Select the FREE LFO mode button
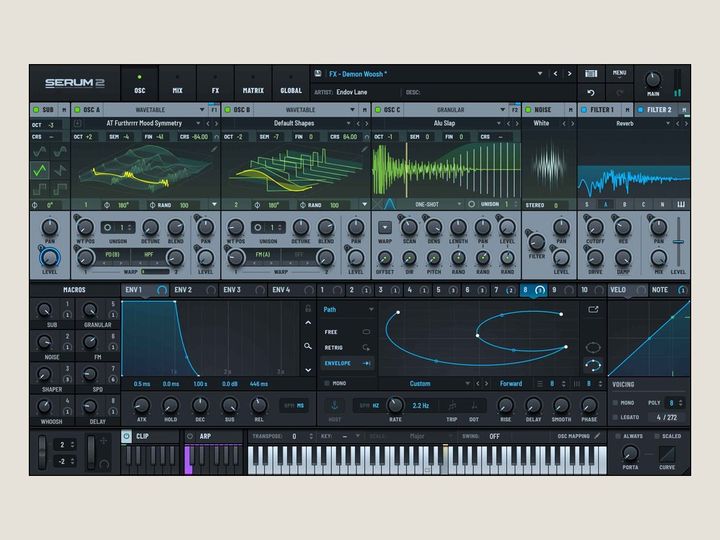This screenshot has width=720, height=540. (x=348, y=332)
